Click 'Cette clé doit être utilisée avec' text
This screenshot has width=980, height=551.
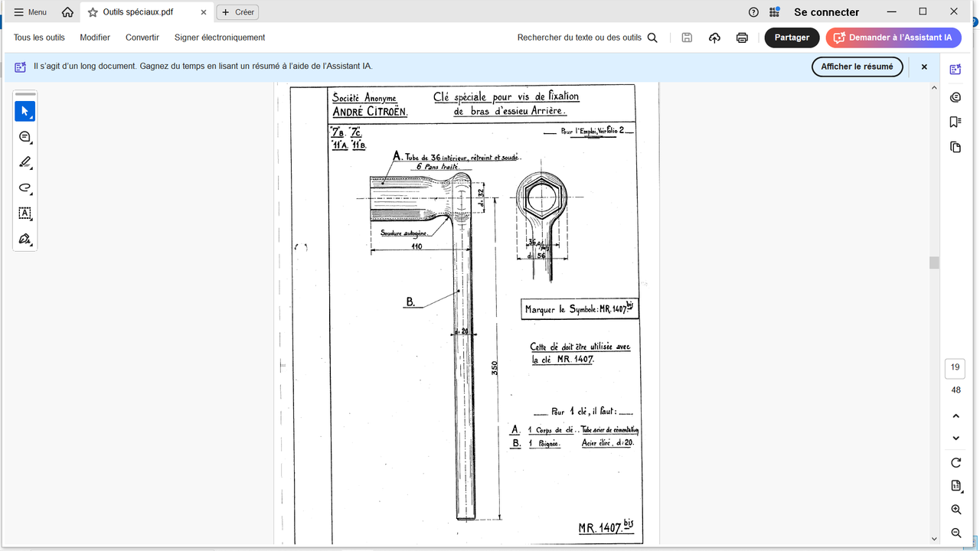click(x=580, y=347)
